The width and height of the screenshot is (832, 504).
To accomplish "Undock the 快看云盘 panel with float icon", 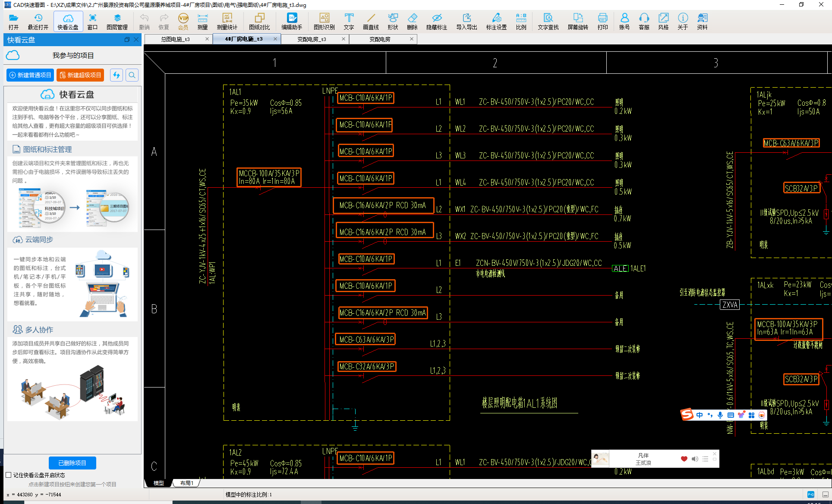I will click(x=127, y=40).
